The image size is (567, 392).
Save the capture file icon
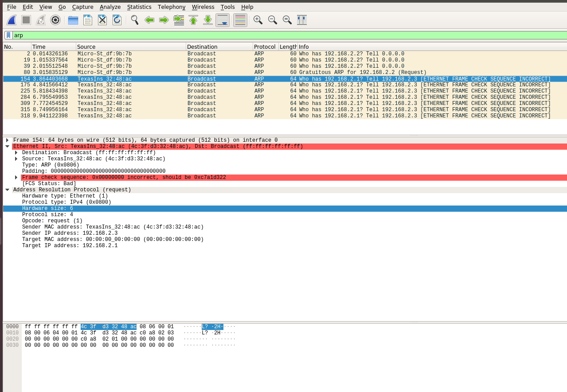(88, 20)
